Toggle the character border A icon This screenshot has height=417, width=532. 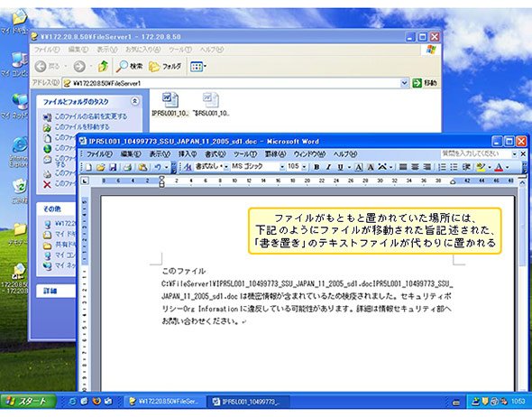(359, 167)
